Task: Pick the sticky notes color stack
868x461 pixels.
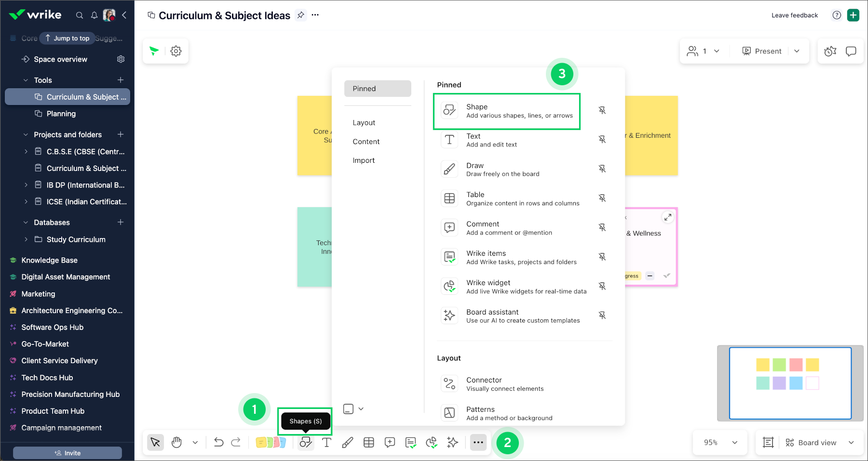Action: coord(271,442)
